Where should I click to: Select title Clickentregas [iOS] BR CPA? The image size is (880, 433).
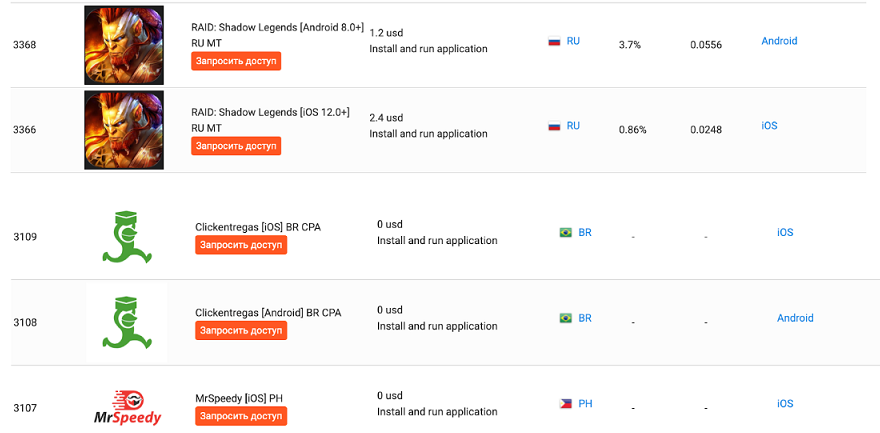point(258,227)
